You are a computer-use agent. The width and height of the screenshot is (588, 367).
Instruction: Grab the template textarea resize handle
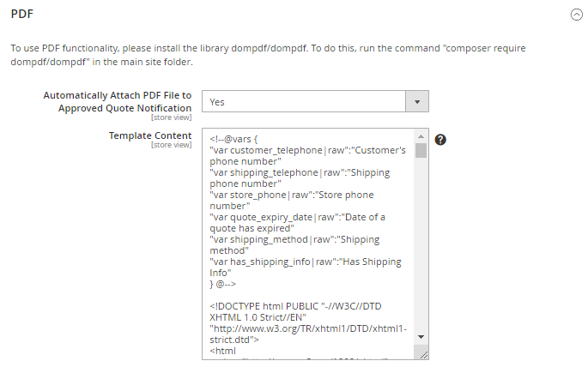421,353
